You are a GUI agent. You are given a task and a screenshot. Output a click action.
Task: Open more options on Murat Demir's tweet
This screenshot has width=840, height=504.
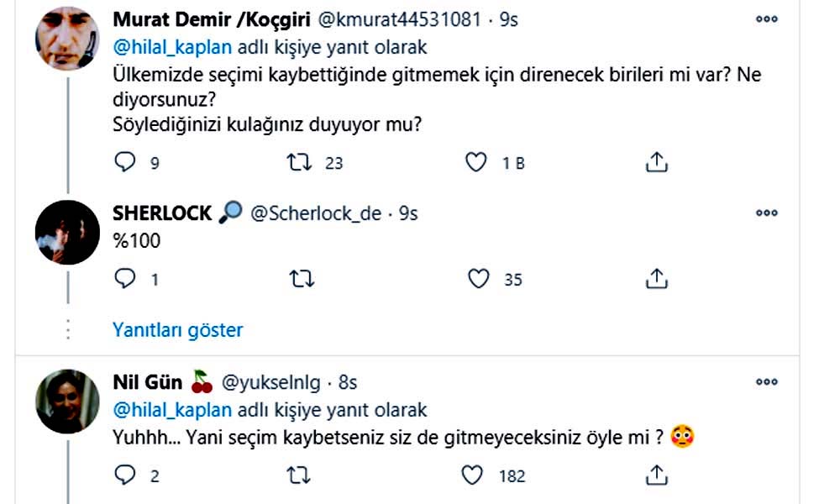click(x=766, y=19)
